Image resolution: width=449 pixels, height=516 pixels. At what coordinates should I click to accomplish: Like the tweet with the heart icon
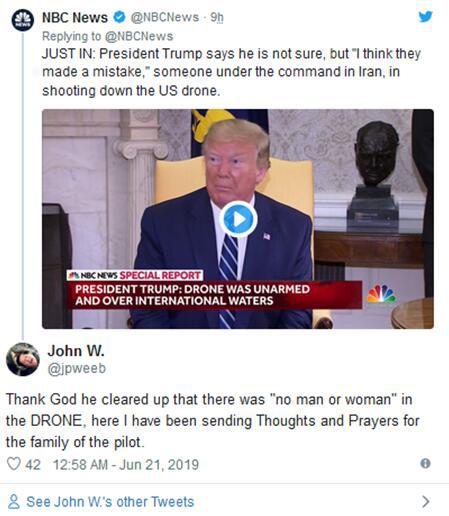pos(14,464)
